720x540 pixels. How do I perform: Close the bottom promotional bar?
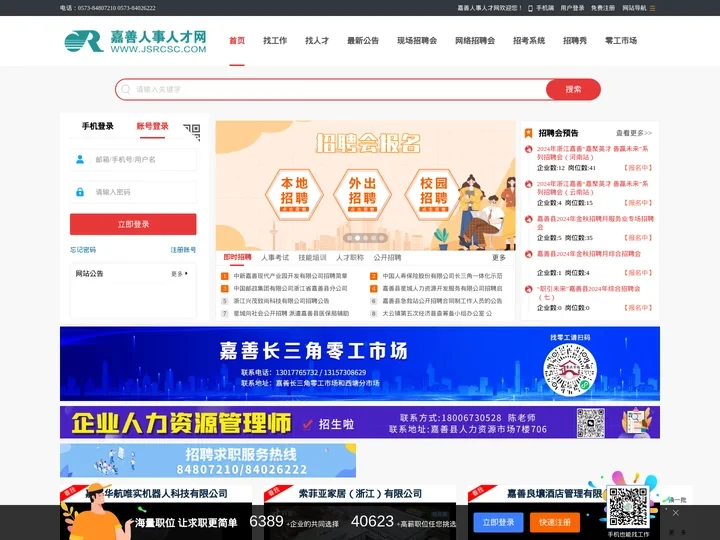(x=675, y=513)
